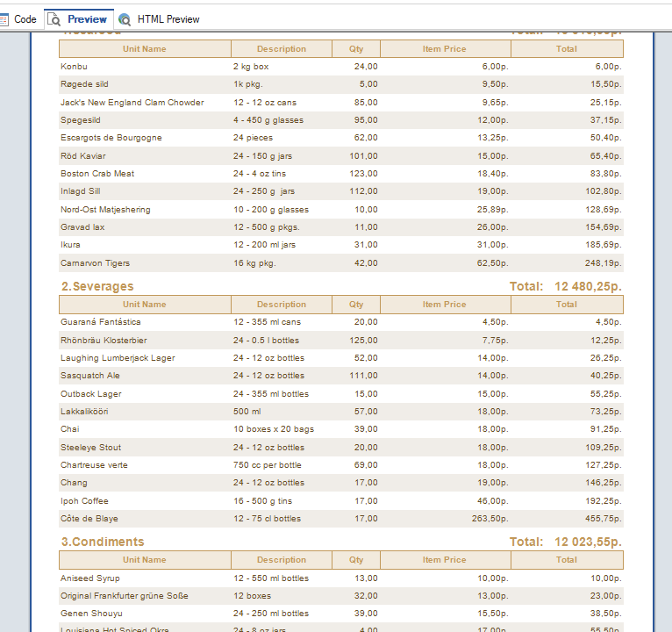Image resolution: width=672 pixels, height=632 pixels.
Task: Click item price 62,50p.
Action: [x=492, y=263]
